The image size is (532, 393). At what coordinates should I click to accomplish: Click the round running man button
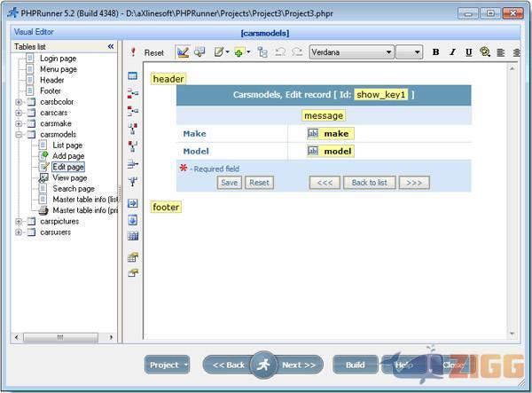(263, 365)
